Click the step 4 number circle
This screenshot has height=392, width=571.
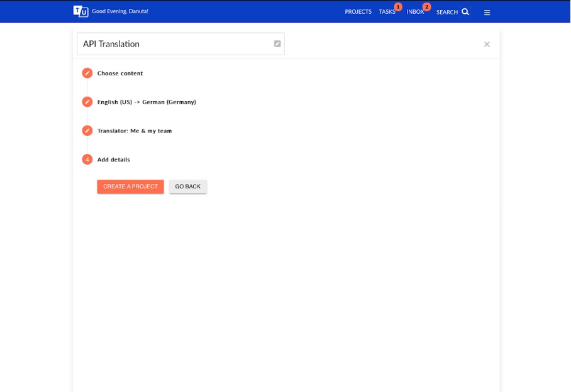(x=87, y=160)
